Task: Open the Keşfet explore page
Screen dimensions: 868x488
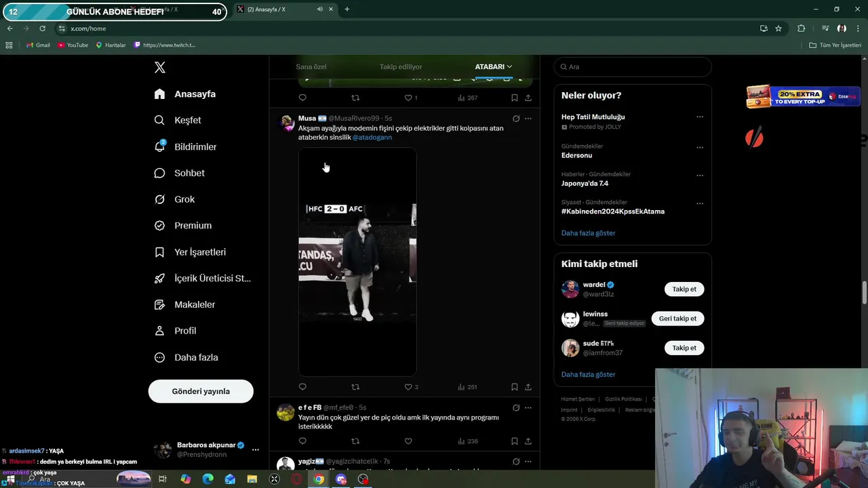Action: tap(178, 120)
